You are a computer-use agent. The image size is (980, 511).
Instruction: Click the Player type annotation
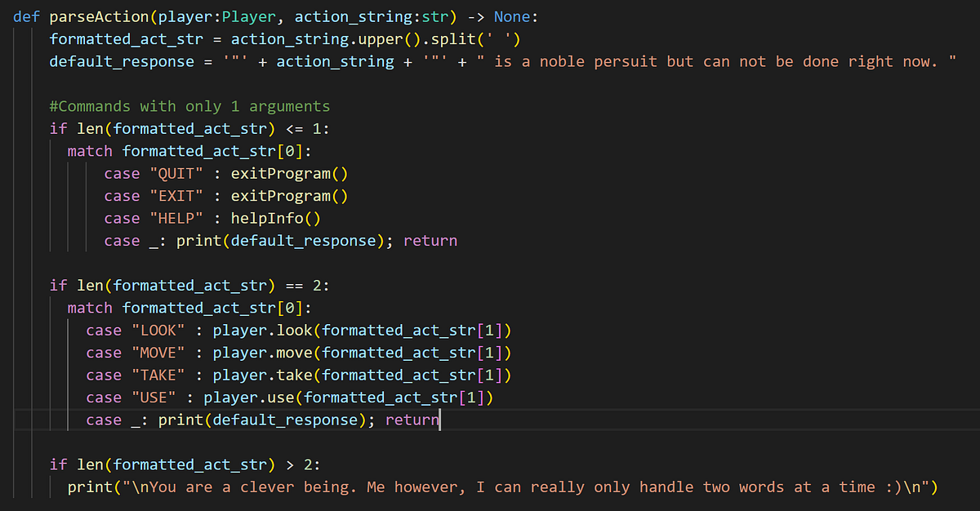click(249, 16)
